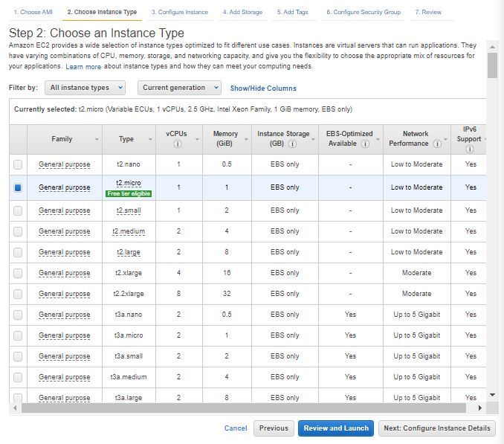Select the t2.large instance checkbox
The width and height of the screenshot is (504, 444).
(18, 252)
